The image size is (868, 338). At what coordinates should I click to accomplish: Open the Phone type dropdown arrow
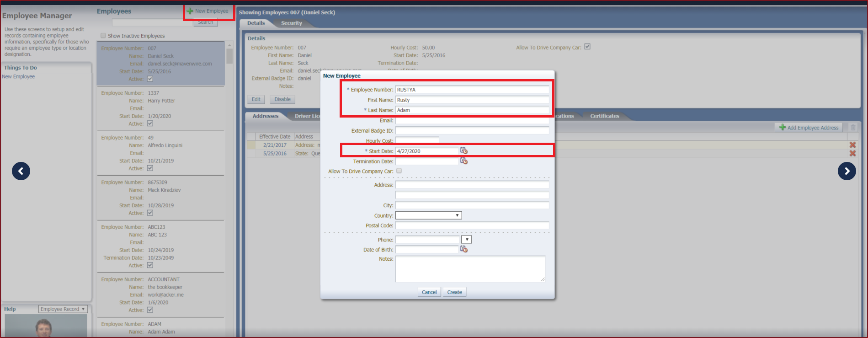[466, 240]
